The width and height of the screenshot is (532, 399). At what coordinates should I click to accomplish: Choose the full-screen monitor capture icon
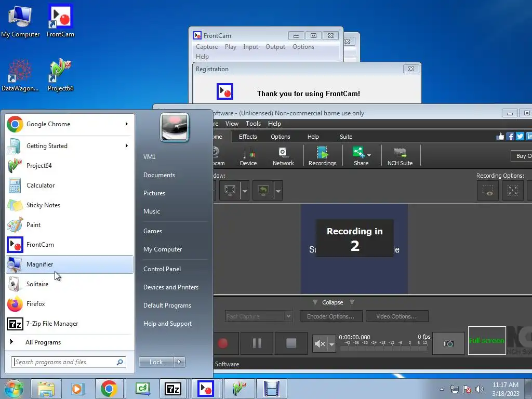coord(230,190)
